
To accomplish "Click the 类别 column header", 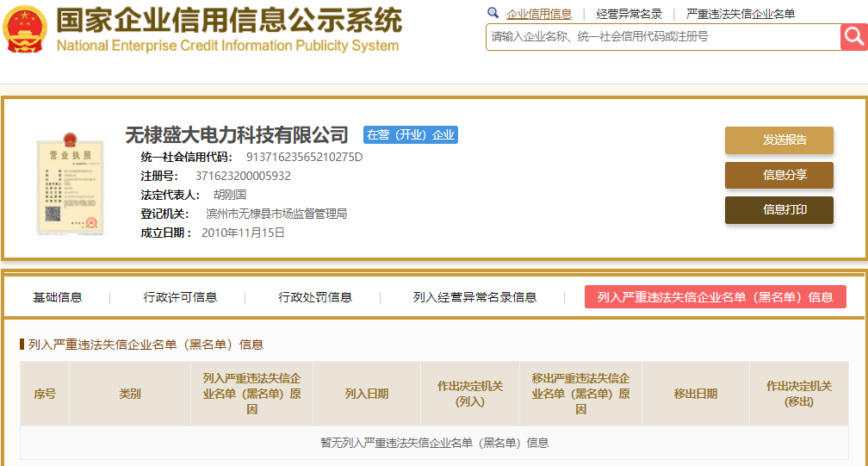I will 130,394.
